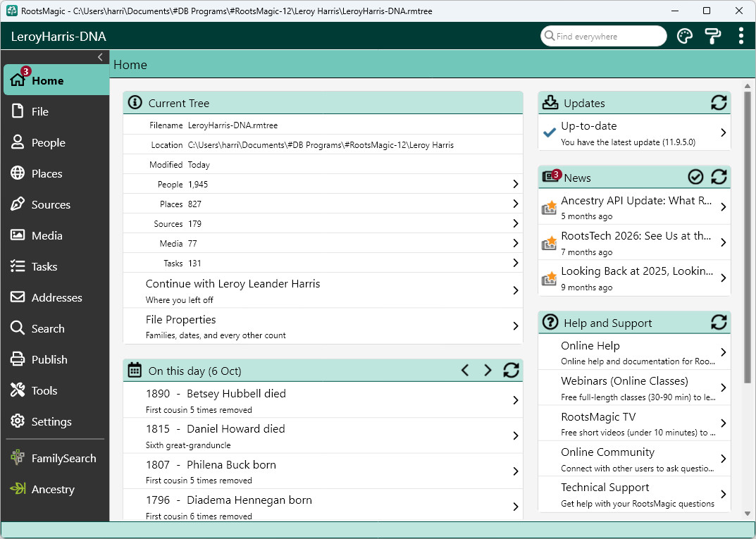Go to the Places section
Image resolution: width=756 pixels, height=539 pixels.
56,173
